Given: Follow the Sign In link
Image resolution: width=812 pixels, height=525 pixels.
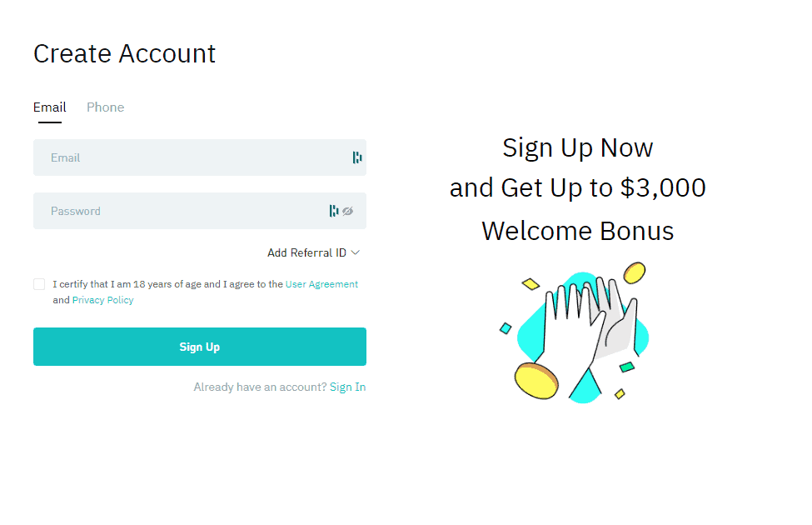Looking at the screenshot, I should pos(347,387).
